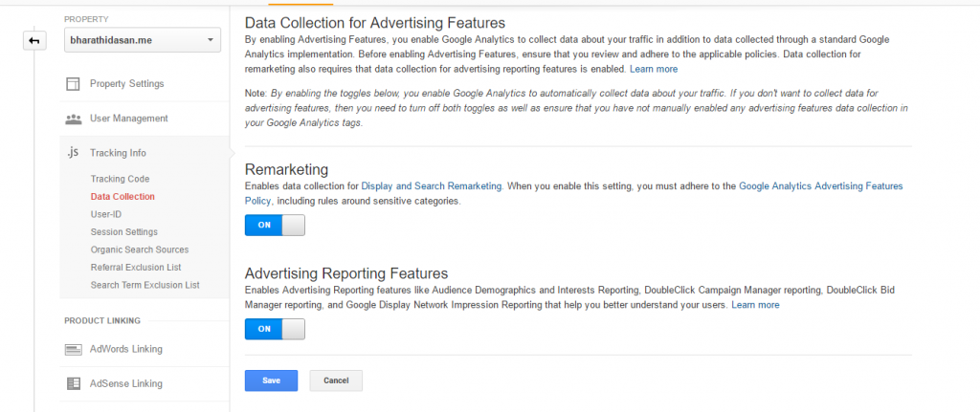Click the Cancel button
This screenshot has width=980, height=412.
[x=336, y=380]
